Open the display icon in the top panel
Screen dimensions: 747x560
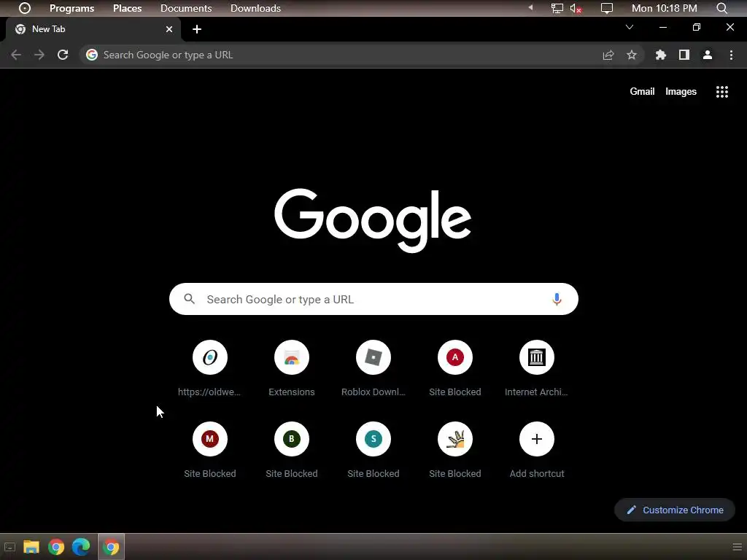[x=606, y=8]
